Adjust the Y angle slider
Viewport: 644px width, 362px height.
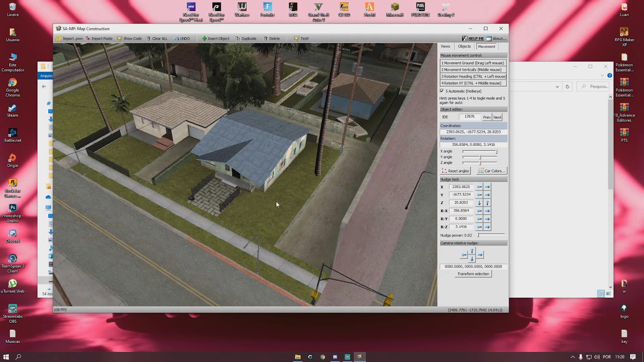click(479, 157)
